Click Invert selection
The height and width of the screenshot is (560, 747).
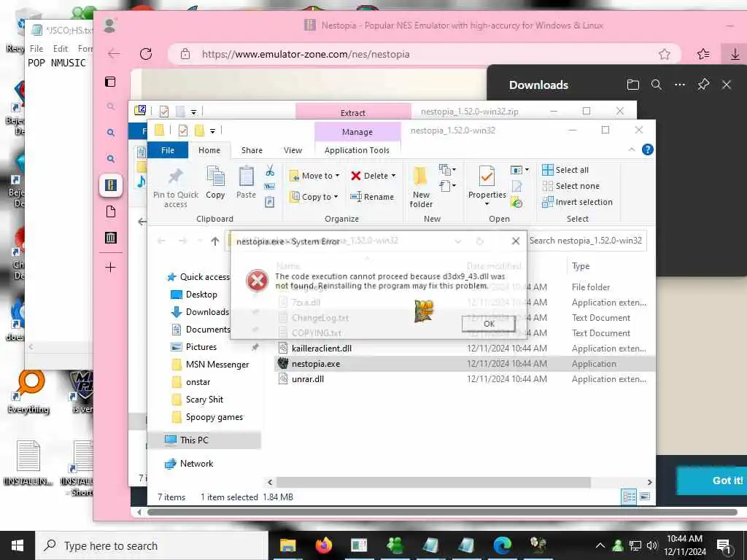(x=578, y=202)
